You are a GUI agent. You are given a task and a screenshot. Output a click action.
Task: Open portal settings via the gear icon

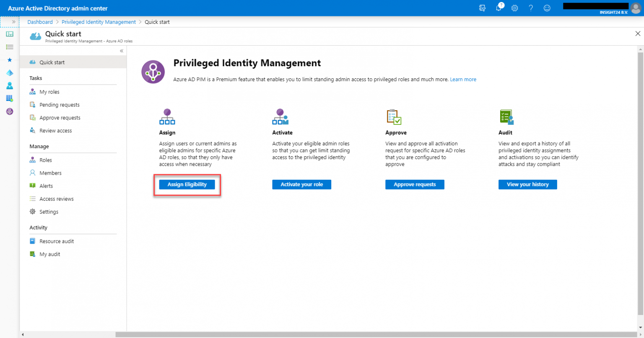click(514, 8)
